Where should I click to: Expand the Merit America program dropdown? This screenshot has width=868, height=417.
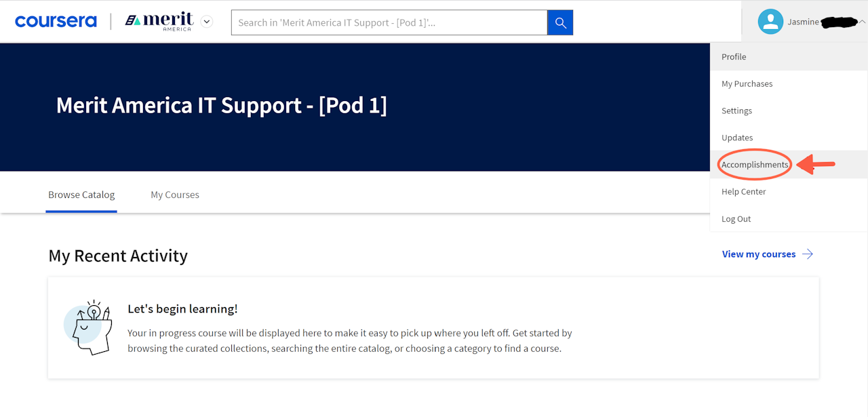208,22
